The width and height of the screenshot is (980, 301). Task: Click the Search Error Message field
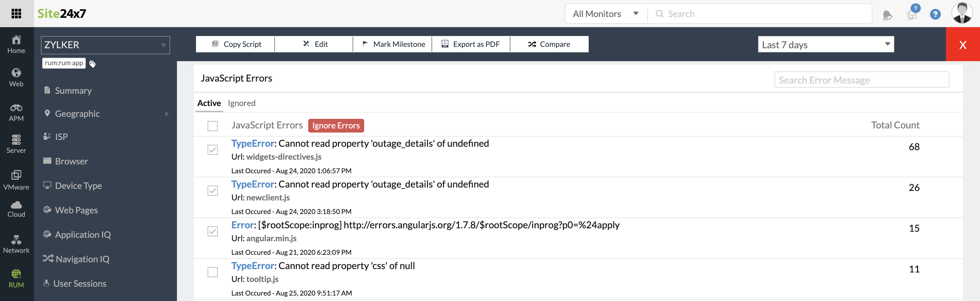(x=861, y=80)
